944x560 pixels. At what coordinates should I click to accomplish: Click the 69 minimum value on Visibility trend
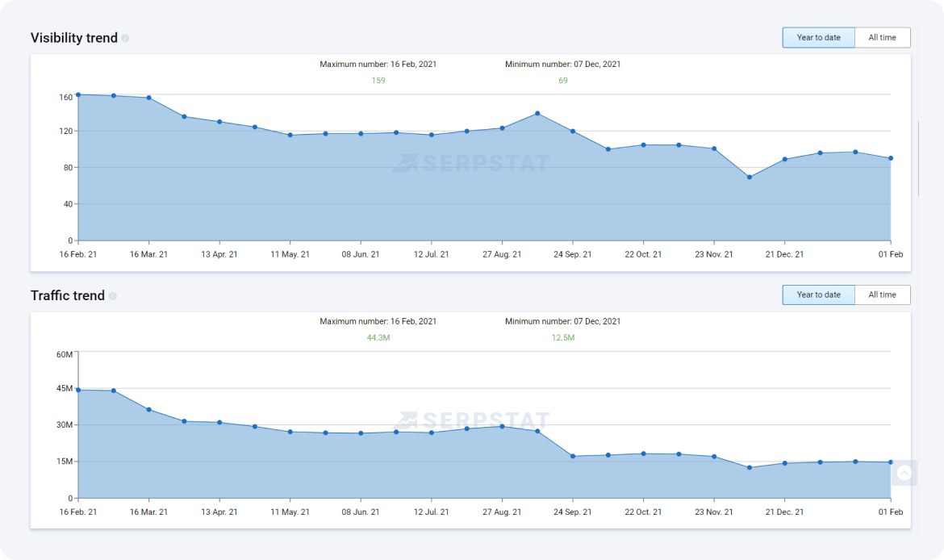tap(562, 80)
